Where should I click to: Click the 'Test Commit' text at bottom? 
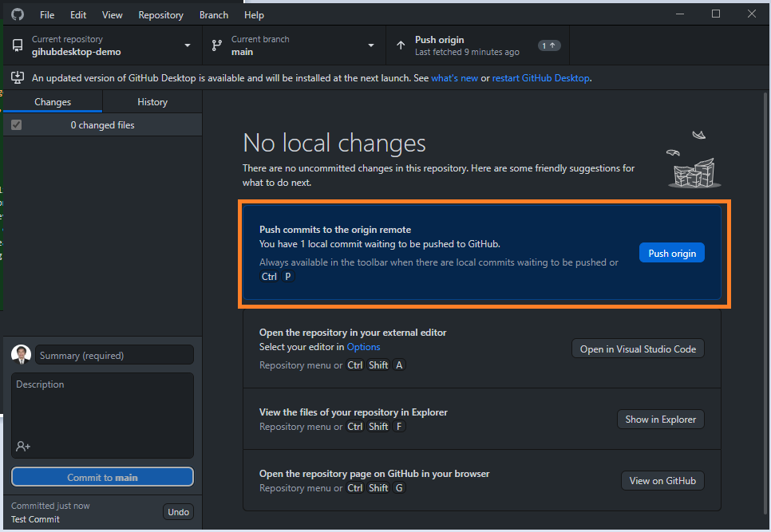pyautogui.click(x=35, y=519)
